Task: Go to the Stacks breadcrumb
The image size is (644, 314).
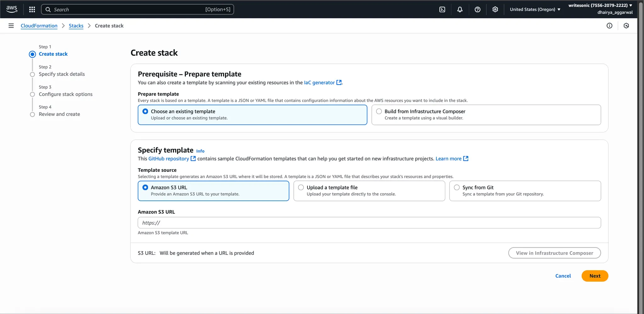Action: tap(76, 26)
